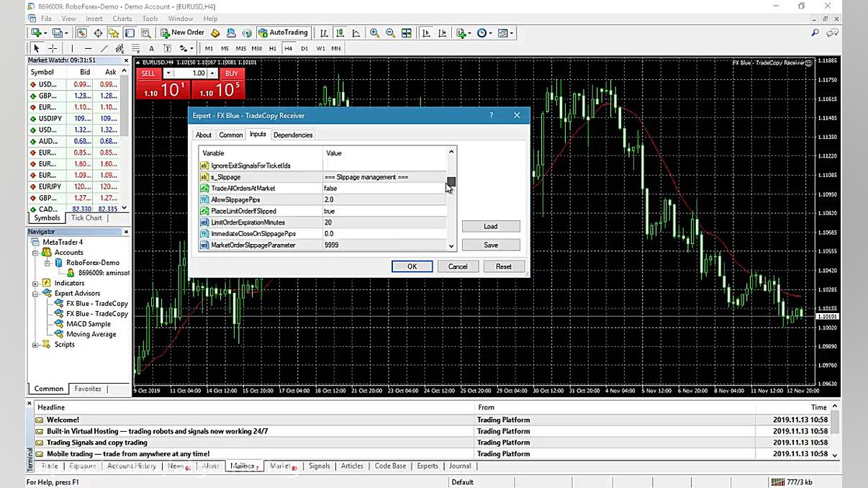
Task: Load an input settings file
Action: click(491, 226)
